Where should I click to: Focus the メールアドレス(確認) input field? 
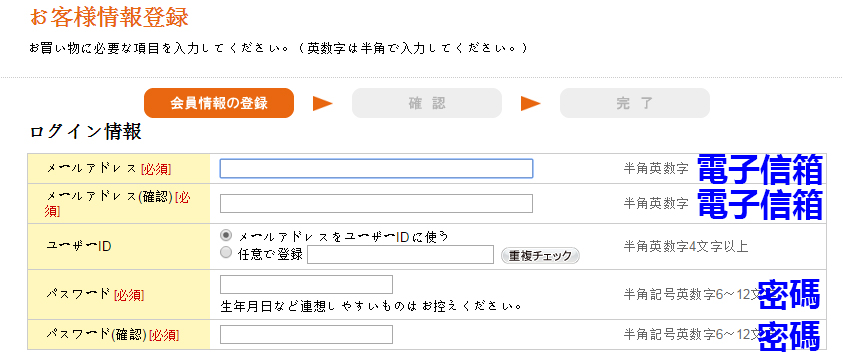click(376, 203)
